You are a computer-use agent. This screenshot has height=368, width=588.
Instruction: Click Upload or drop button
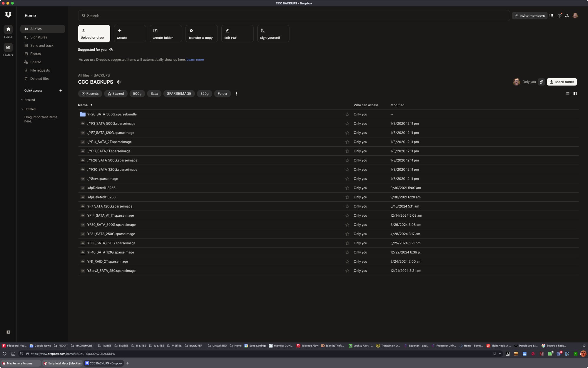[x=94, y=34]
